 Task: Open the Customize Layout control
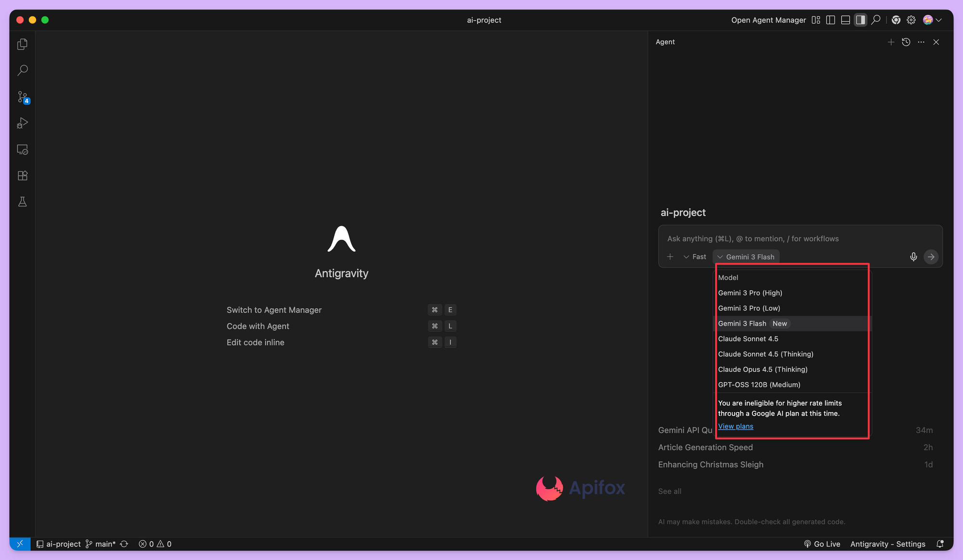click(816, 20)
